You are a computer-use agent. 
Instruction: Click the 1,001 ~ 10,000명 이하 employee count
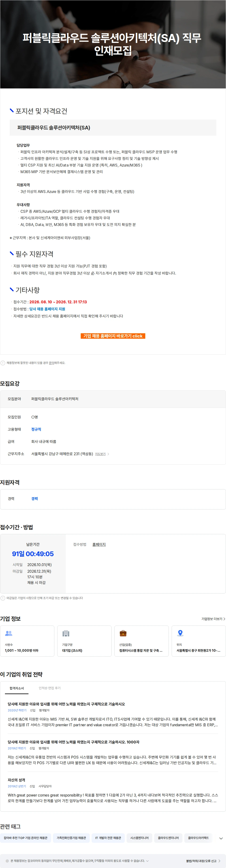click(x=21, y=651)
